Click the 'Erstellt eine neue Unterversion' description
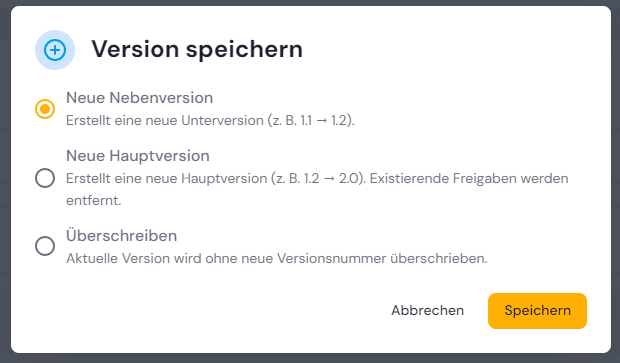This screenshot has width=620, height=363. (x=164, y=120)
